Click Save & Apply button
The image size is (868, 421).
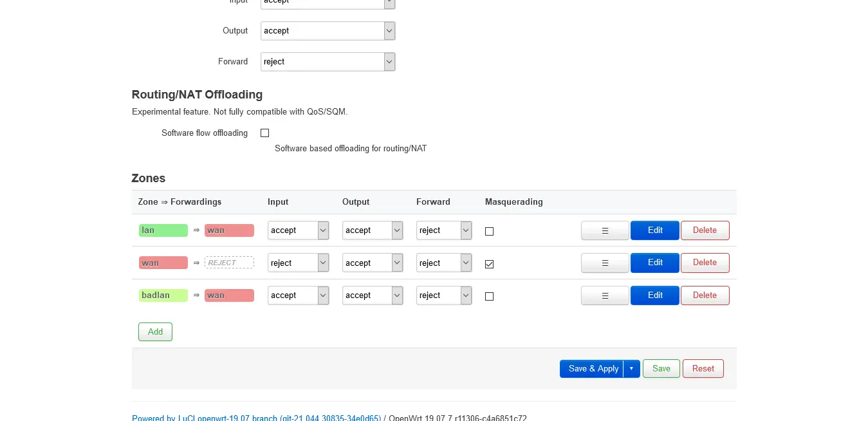pyautogui.click(x=592, y=369)
